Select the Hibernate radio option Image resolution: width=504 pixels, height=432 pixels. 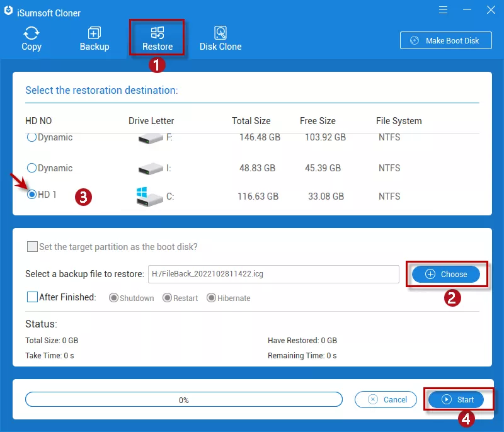(212, 298)
